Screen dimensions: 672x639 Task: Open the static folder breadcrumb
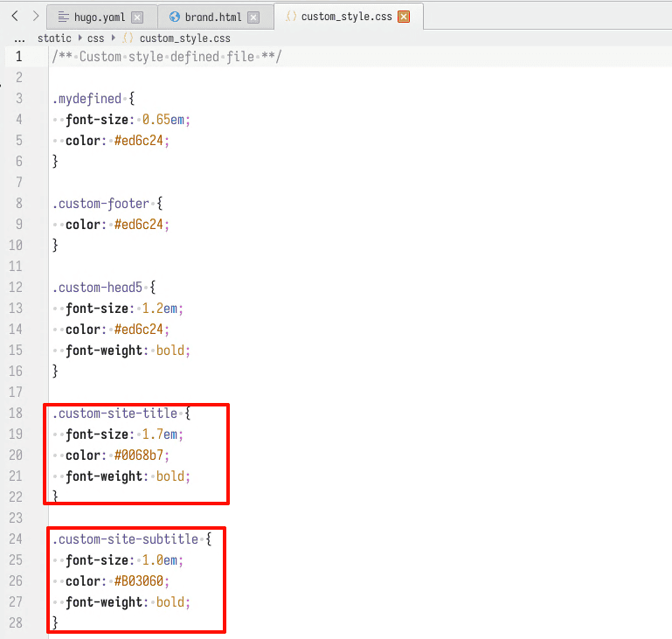54,38
